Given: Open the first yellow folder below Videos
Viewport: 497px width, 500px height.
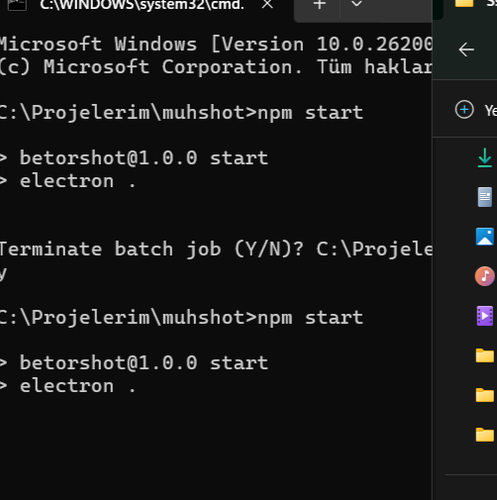Looking at the screenshot, I should tap(485, 355).
